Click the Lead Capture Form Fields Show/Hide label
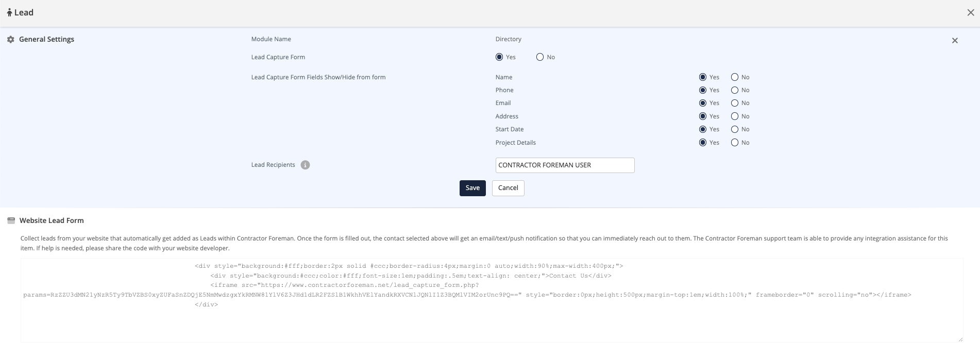Viewport: 980px width, 344px height. (318, 77)
